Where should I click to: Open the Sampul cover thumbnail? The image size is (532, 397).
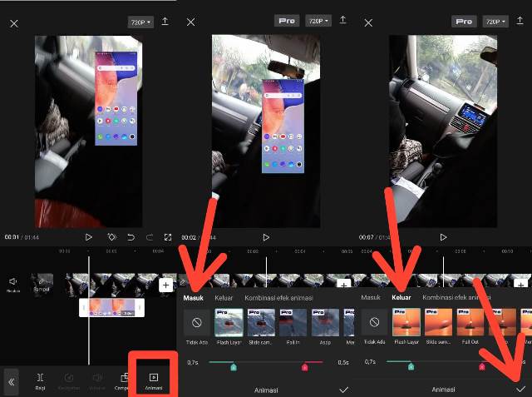(x=42, y=285)
